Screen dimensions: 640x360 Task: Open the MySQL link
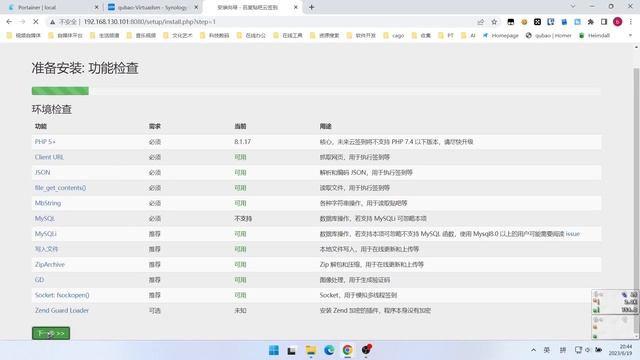[x=44, y=218]
